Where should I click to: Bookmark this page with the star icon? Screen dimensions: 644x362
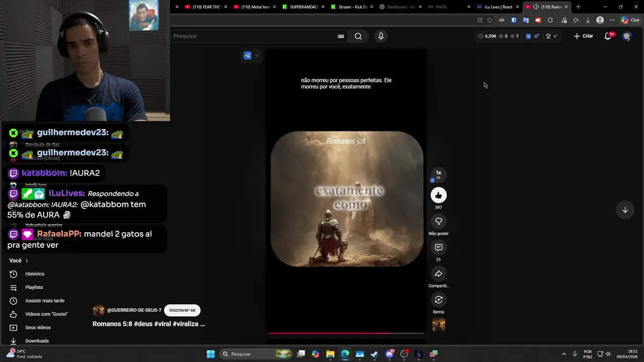[490, 20]
